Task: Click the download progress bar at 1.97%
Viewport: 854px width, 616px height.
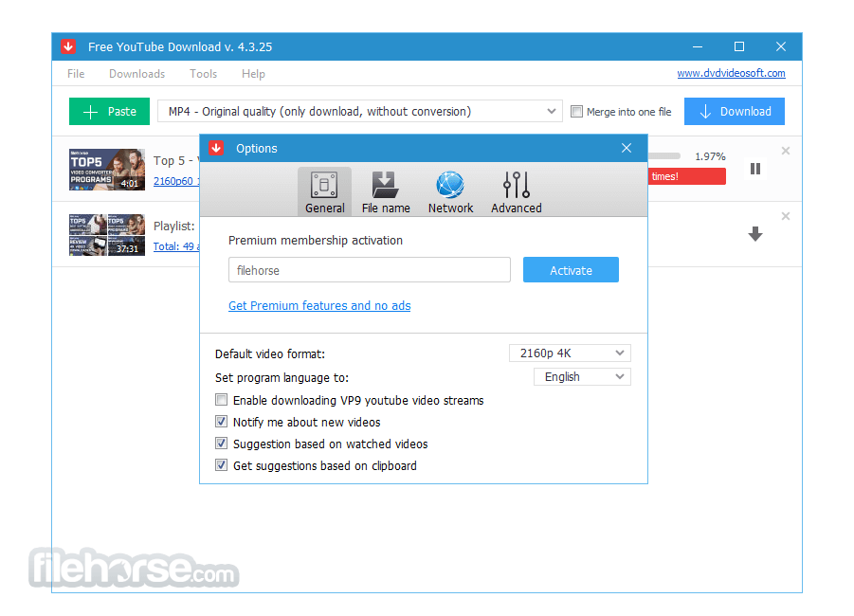Action: (x=664, y=156)
